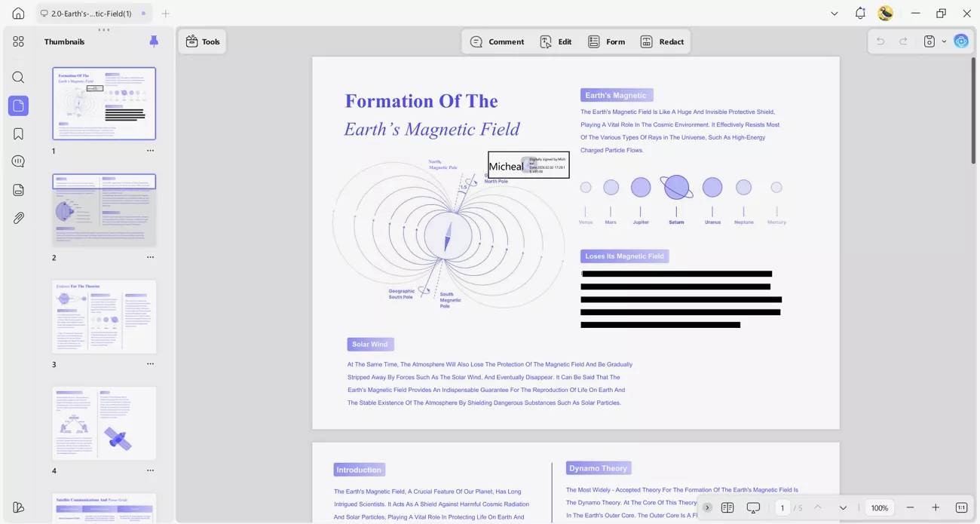Toggle two-page view mode
Screen dimensions: 980x524
(727, 507)
